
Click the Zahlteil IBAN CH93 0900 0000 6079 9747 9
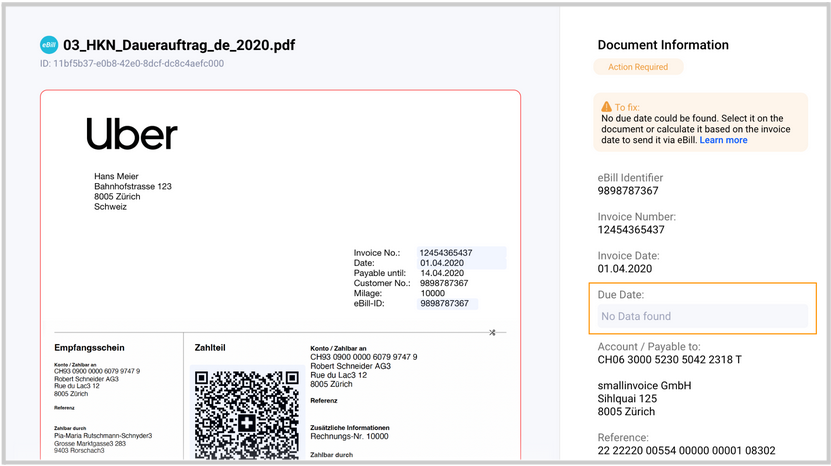click(364, 357)
